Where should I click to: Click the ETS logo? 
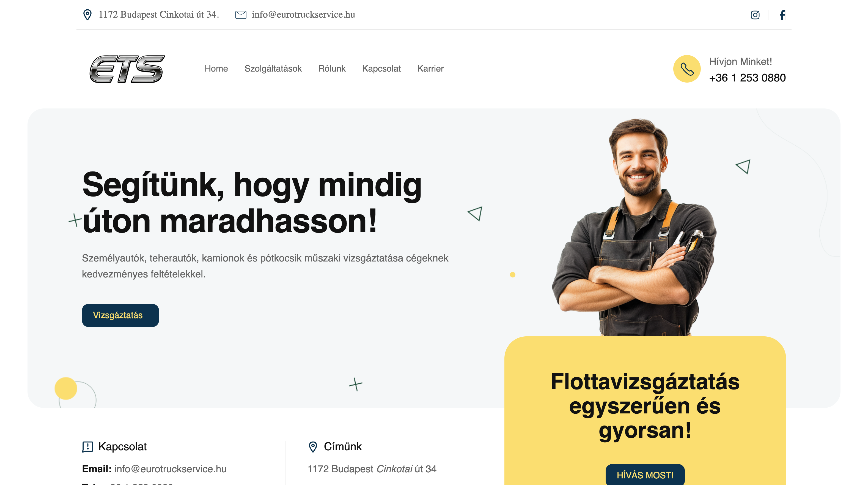[x=127, y=69]
